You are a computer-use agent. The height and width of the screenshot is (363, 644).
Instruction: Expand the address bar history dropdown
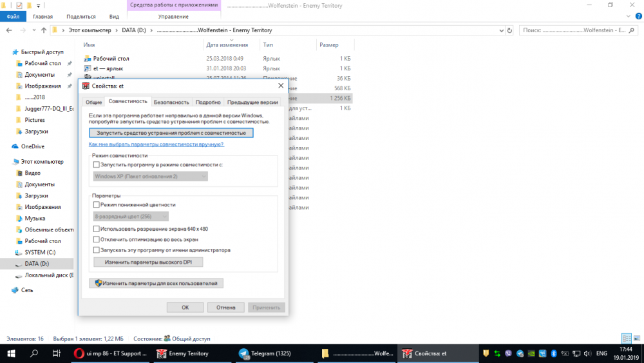pos(501,30)
